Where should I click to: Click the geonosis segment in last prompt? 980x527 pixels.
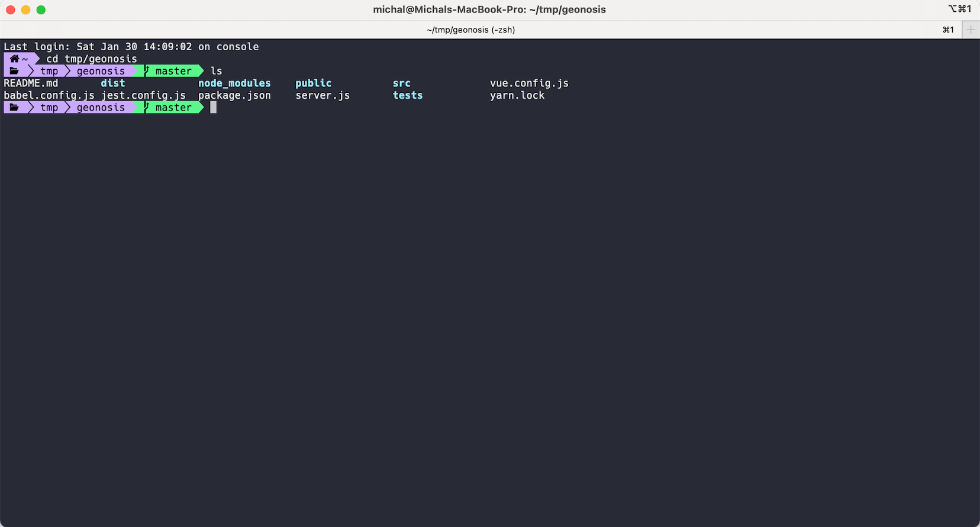101,108
